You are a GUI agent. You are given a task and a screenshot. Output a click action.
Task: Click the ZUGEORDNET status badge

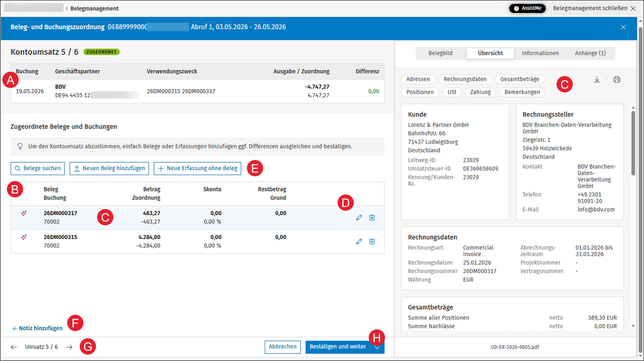tap(101, 52)
